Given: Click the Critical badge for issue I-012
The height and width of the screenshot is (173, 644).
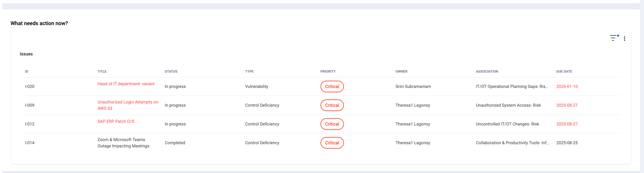Looking at the screenshot, I should click(x=332, y=124).
